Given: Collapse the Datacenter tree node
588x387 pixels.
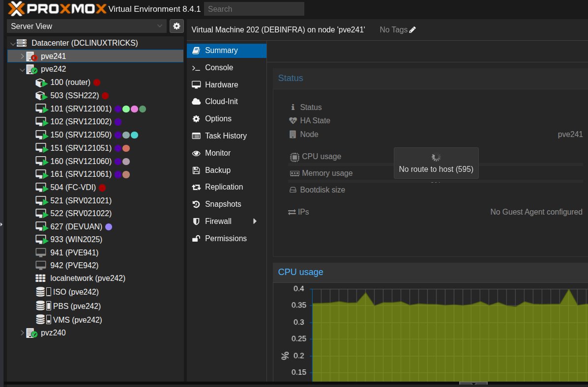Looking at the screenshot, I should pos(13,43).
